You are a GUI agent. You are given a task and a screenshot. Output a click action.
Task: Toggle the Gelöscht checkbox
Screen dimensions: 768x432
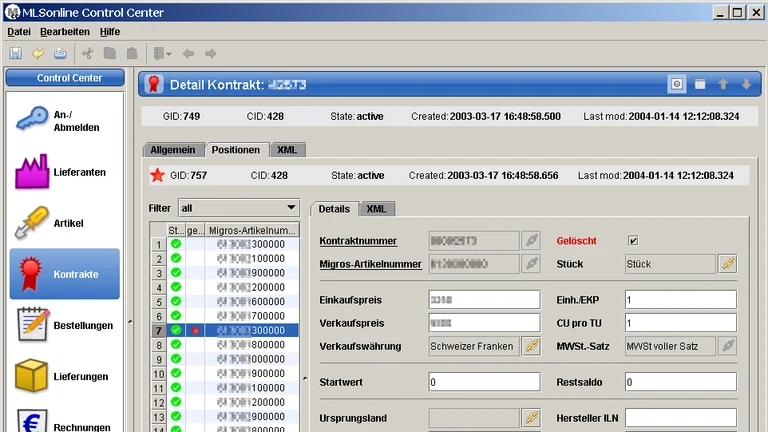click(x=633, y=241)
